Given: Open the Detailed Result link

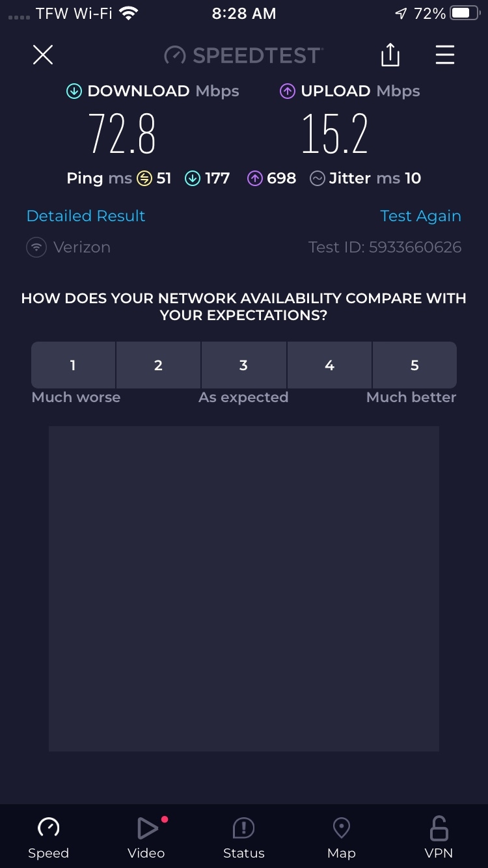Looking at the screenshot, I should (x=86, y=216).
